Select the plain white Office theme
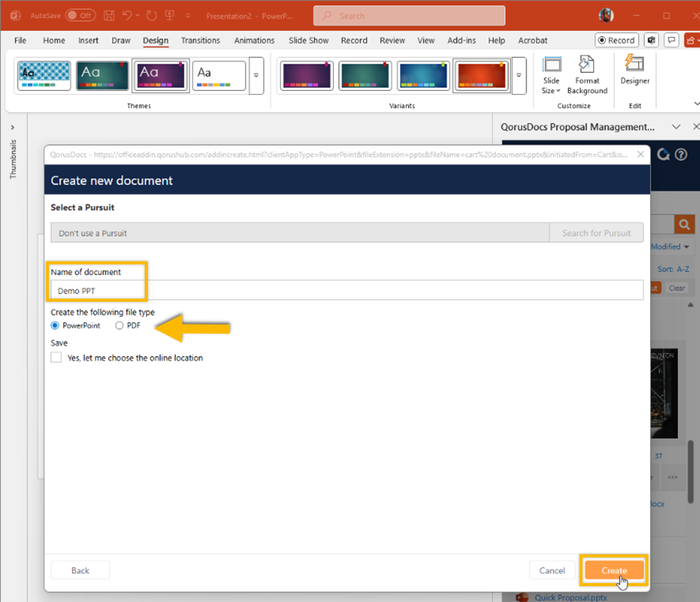This screenshot has width=700, height=602. [x=218, y=75]
